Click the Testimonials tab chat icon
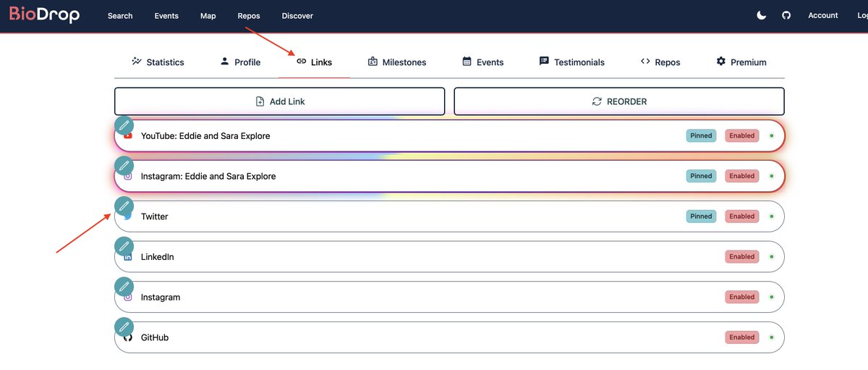This screenshot has height=370, width=868. [x=545, y=62]
